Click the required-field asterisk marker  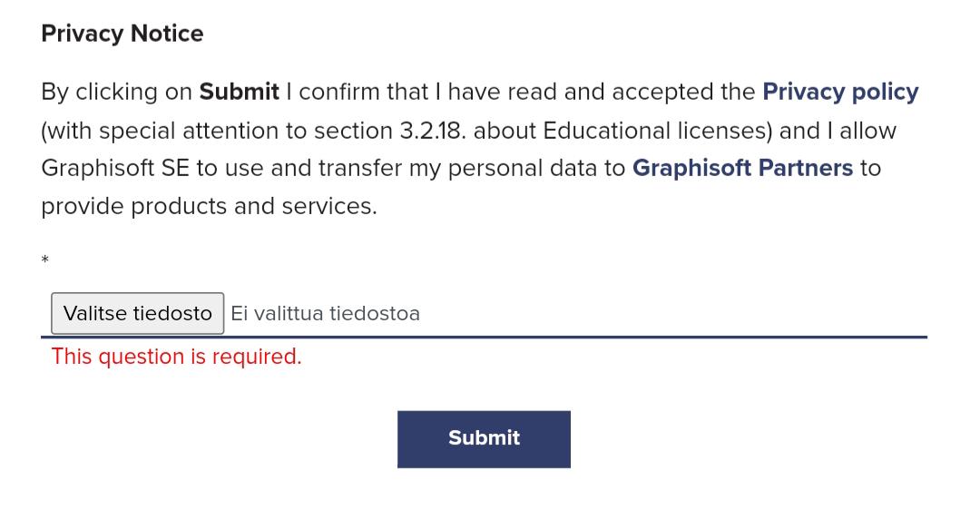tap(45, 261)
